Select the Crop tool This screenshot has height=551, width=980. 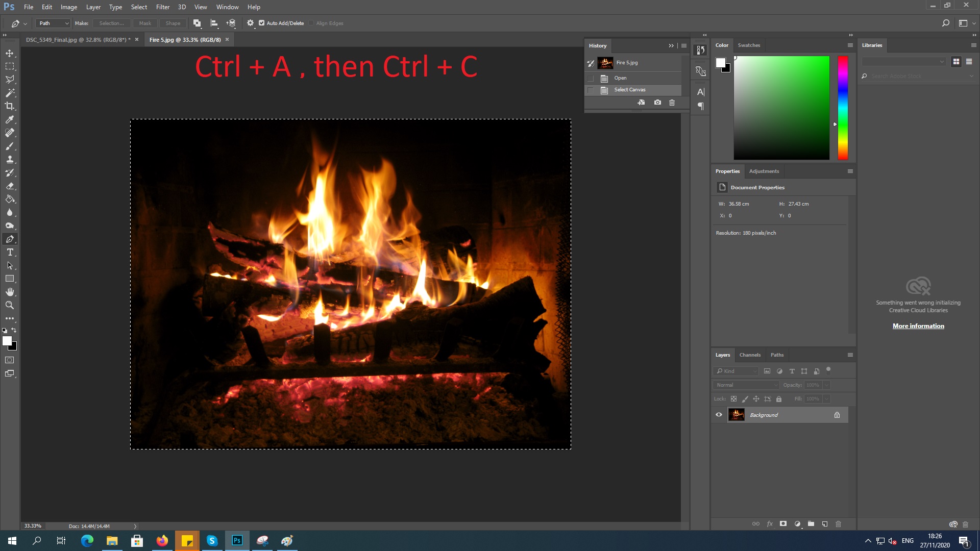(x=10, y=106)
